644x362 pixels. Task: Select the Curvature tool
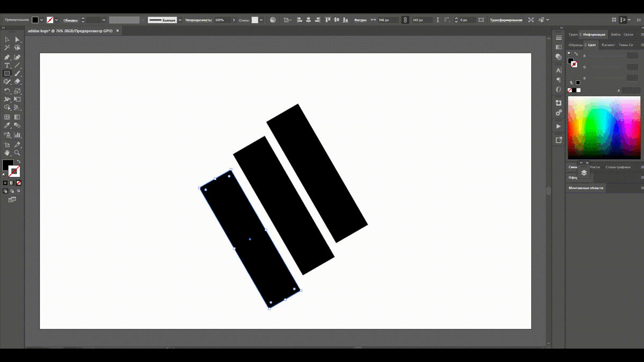click(x=17, y=57)
